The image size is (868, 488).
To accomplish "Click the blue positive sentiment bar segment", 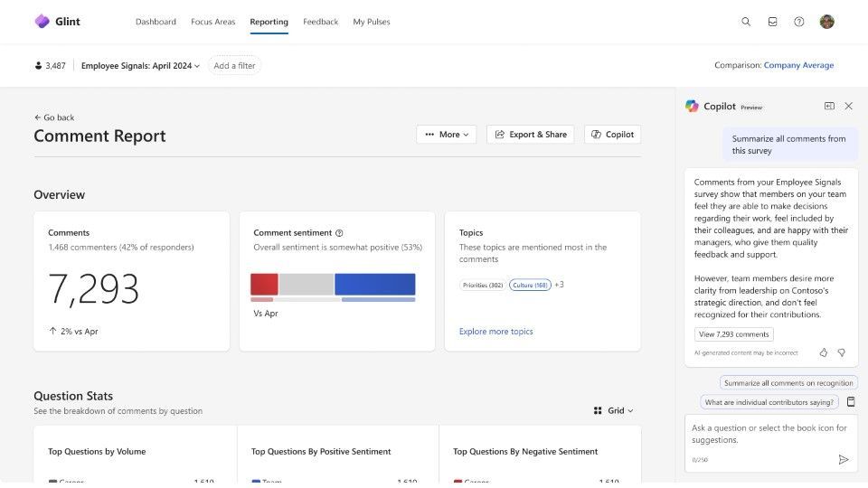I will tap(374, 285).
